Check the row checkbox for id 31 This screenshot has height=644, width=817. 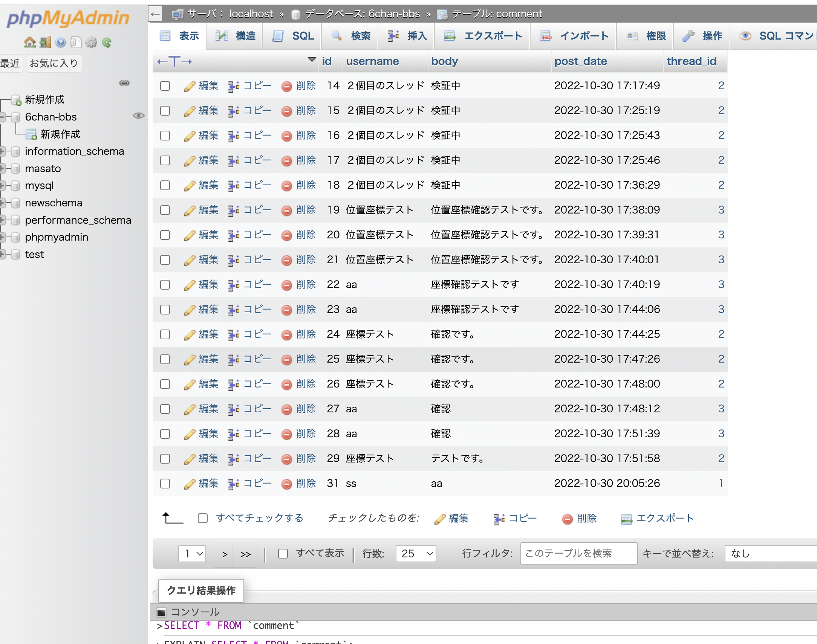coord(165,484)
